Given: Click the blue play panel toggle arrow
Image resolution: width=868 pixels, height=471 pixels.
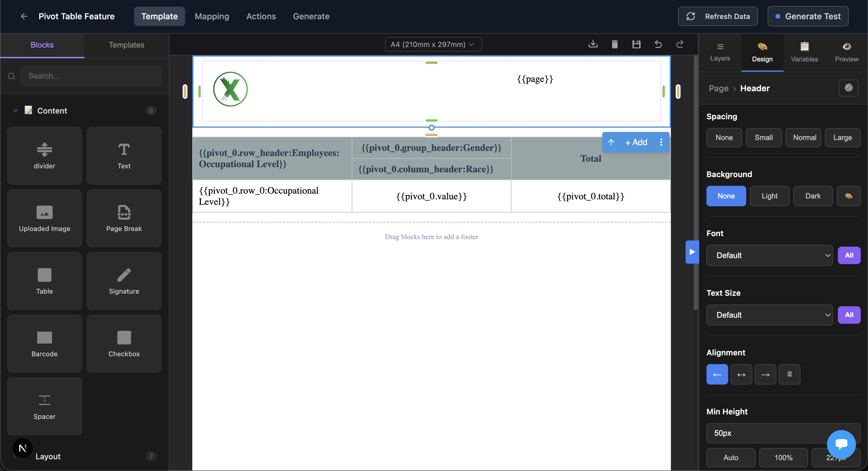Looking at the screenshot, I should click(692, 252).
